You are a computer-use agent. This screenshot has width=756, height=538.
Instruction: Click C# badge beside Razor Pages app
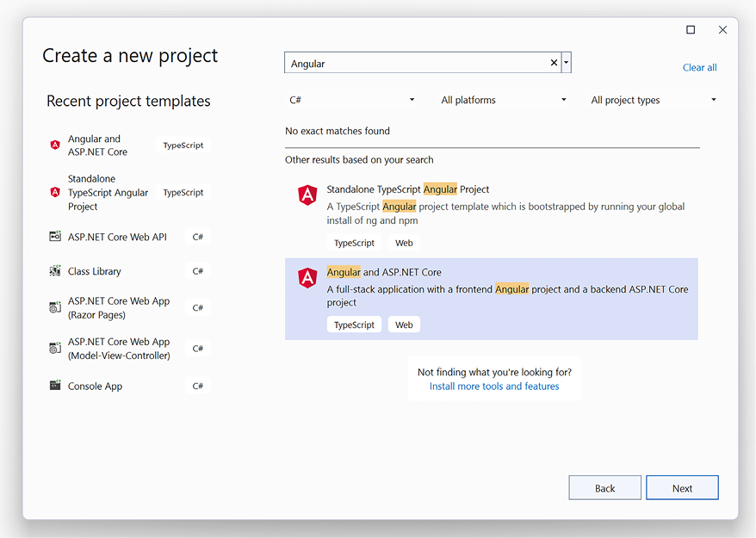[x=198, y=307]
